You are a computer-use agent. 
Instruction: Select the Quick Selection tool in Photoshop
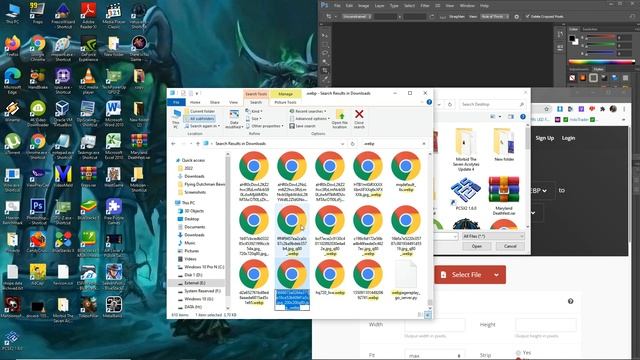pyautogui.click(x=325, y=62)
